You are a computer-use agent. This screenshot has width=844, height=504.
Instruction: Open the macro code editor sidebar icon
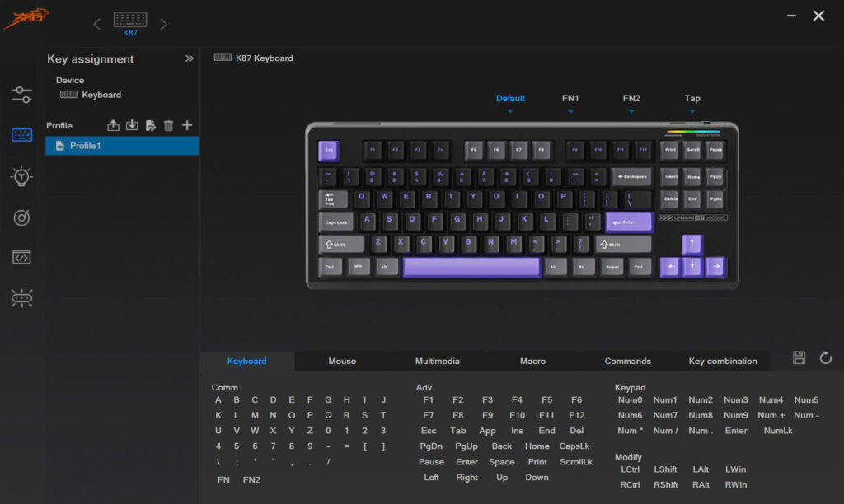[x=21, y=257]
